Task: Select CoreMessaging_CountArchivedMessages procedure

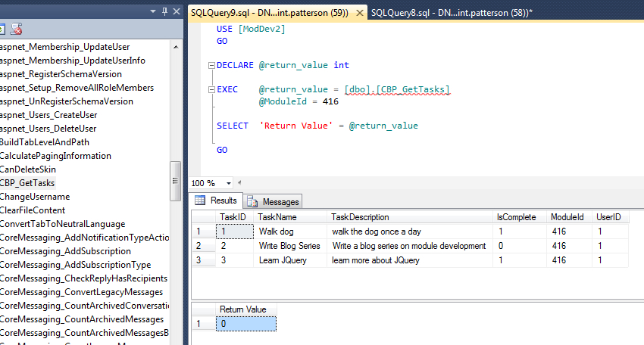Action: tap(82, 319)
